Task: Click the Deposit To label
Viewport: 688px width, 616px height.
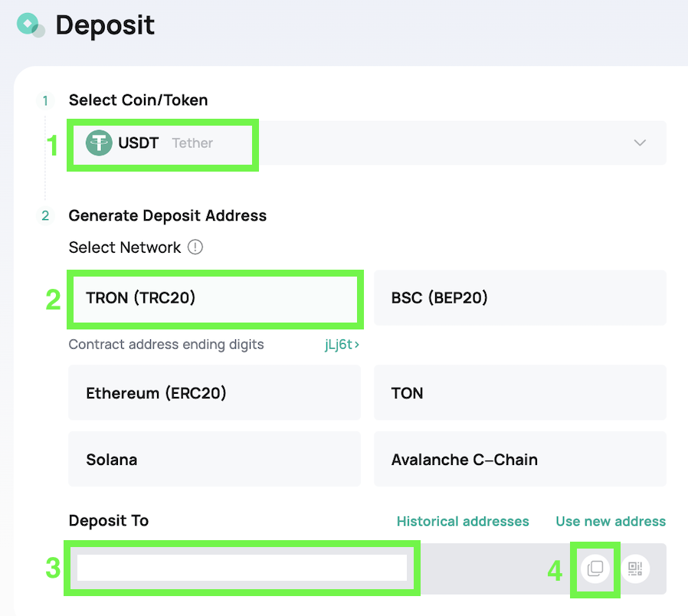Action: (x=109, y=521)
